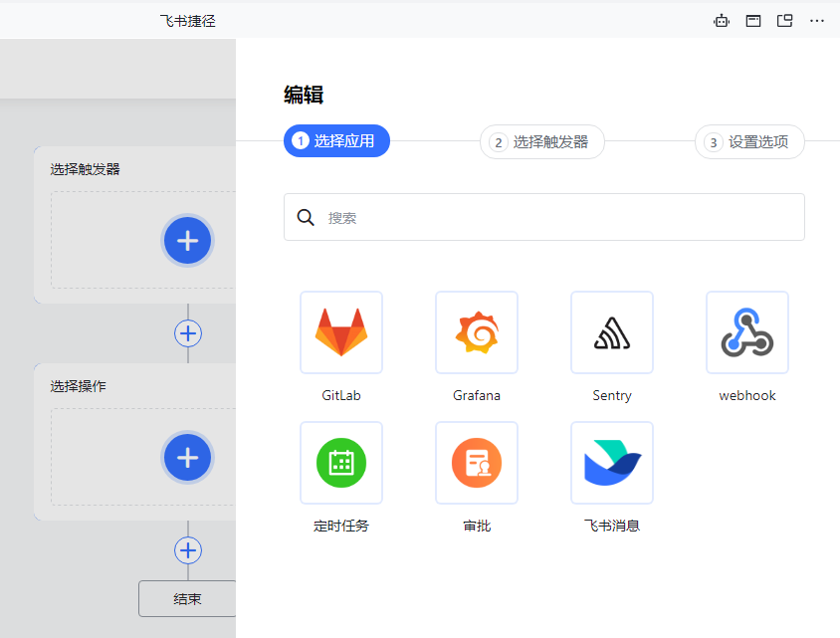The image size is (840, 638).
Task: Go to step 设置选项
Action: 748,142
